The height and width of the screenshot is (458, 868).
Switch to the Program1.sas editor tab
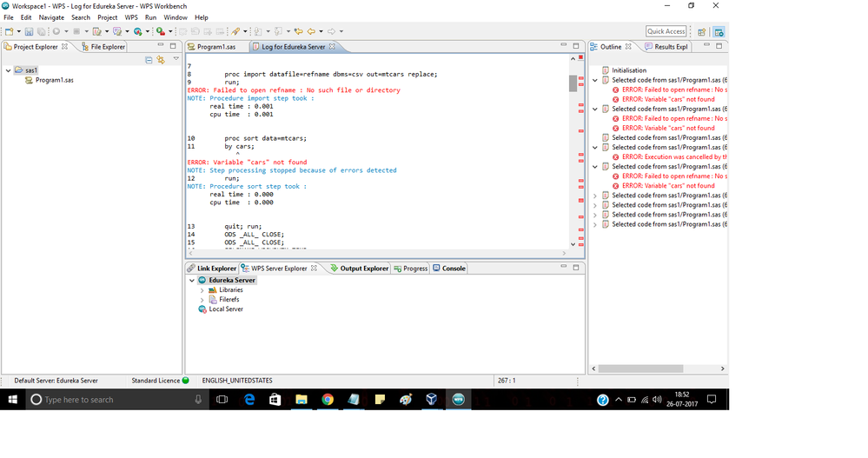click(215, 47)
